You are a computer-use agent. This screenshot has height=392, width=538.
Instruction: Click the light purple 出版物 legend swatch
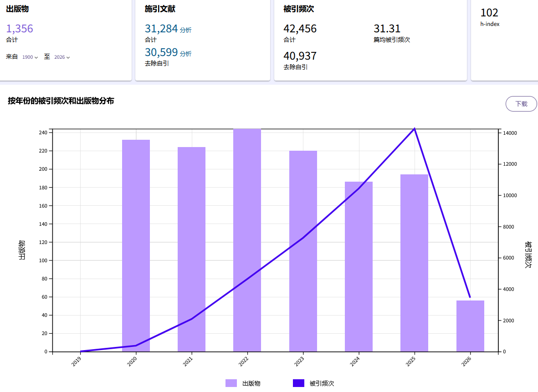(x=231, y=383)
